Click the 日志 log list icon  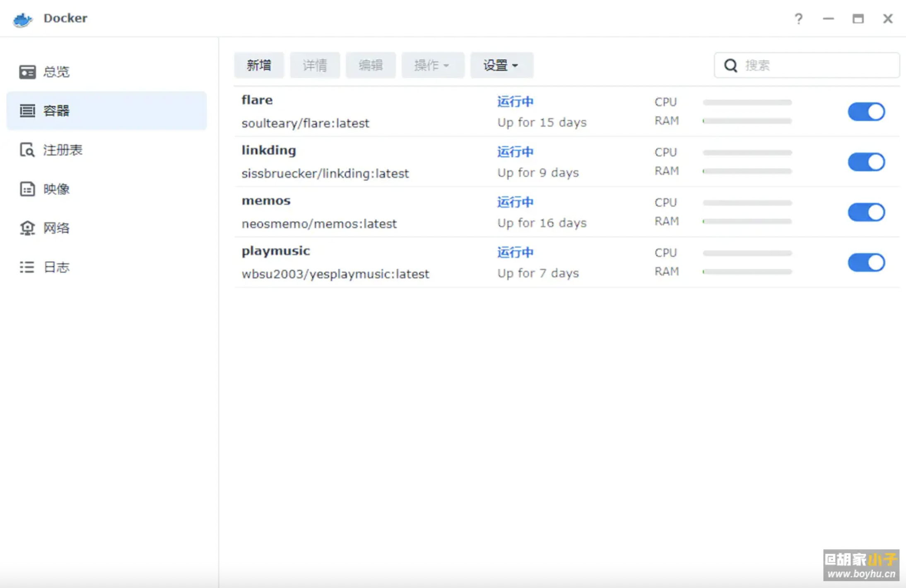click(x=27, y=267)
